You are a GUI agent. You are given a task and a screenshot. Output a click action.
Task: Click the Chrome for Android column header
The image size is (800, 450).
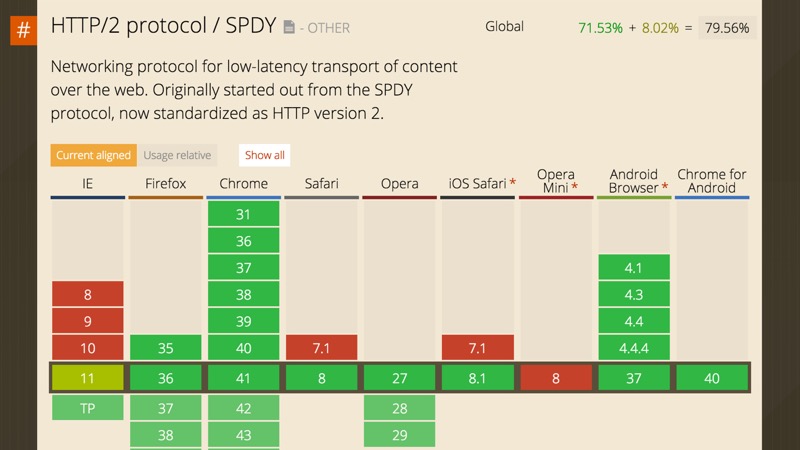coord(712,181)
